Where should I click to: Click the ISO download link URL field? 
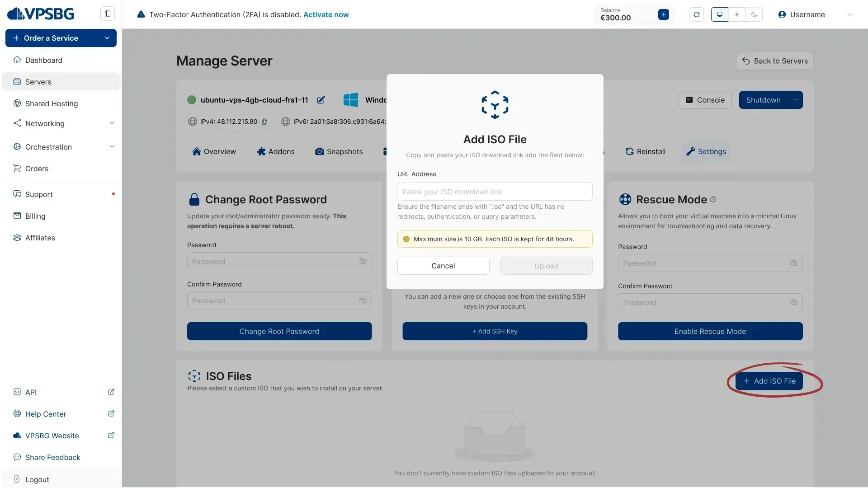[495, 192]
